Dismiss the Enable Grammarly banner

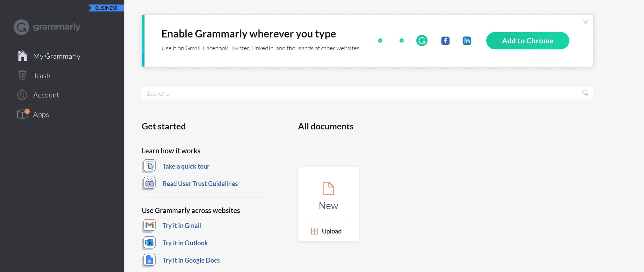coord(585,22)
